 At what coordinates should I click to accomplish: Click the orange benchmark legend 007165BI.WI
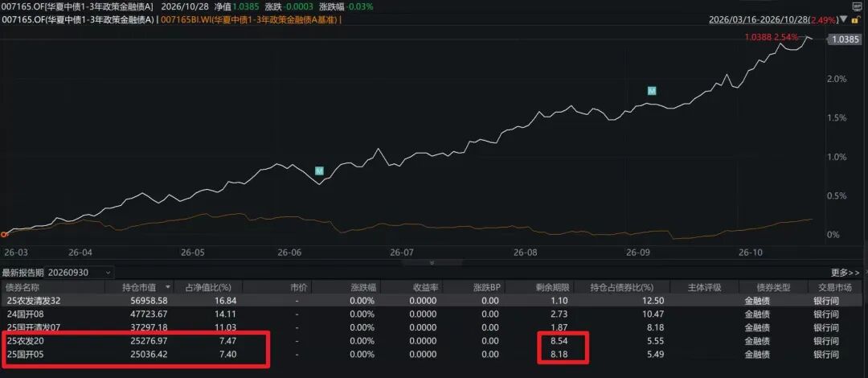[249, 20]
